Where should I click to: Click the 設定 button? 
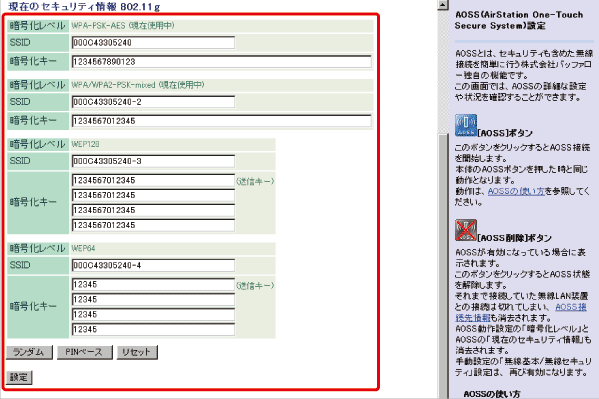[19, 377]
